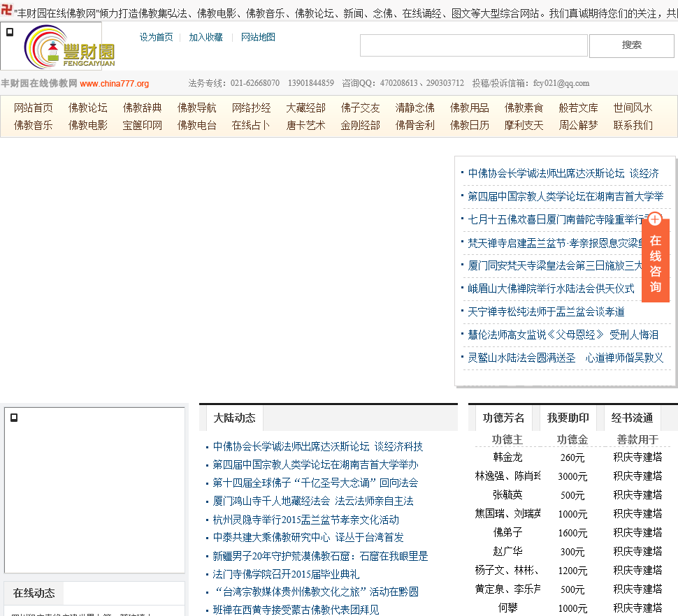
Task: Open 灵鹫山水陆法会圆满送圣 headline
Action: point(565,358)
